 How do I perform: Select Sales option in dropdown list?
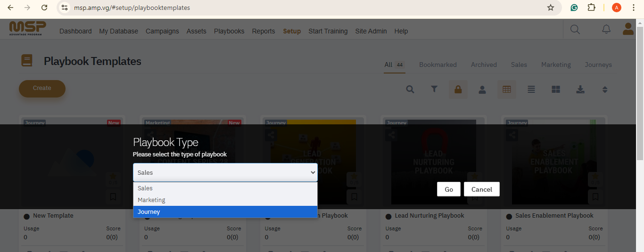[x=225, y=188]
